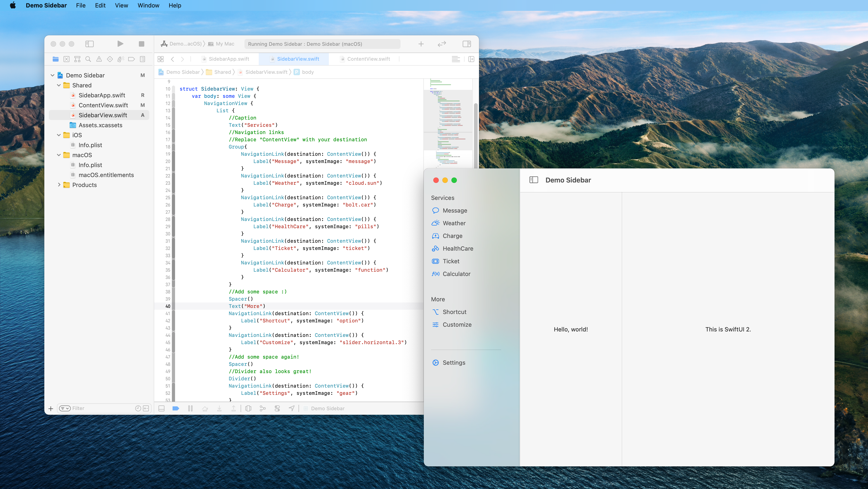Toggle Xcode navigator panel visibility

89,44
